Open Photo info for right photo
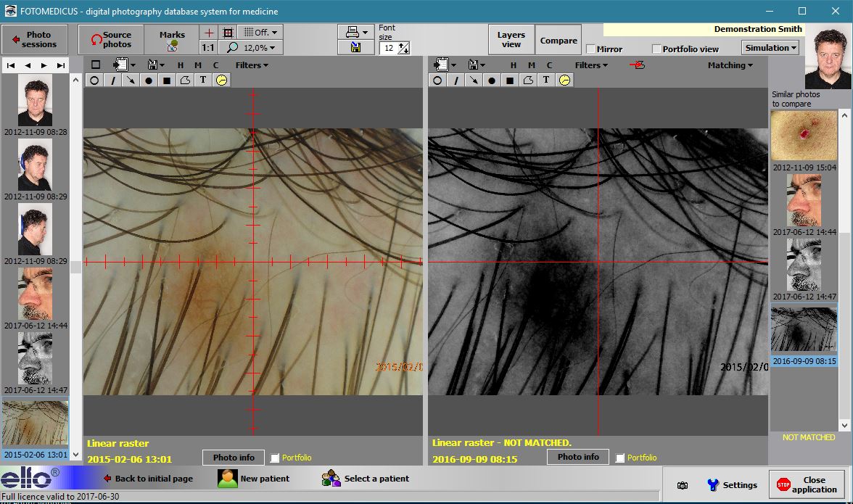Image resolution: width=853 pixels, height=504 pixels. (577, 458)
